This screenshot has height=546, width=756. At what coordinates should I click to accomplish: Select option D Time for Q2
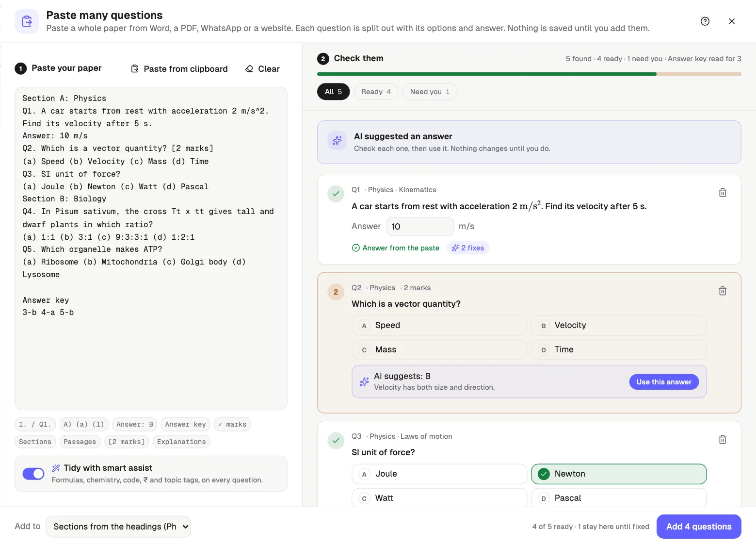[619, 349]
